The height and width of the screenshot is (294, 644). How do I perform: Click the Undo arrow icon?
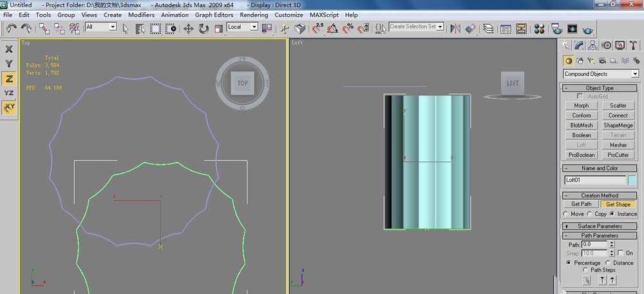point(11,28)
